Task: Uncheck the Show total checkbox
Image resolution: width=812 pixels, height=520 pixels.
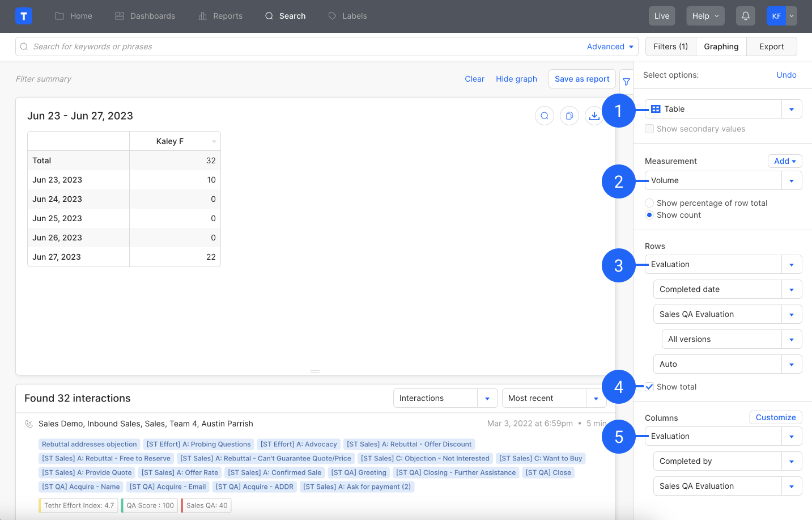Action: [x=649, y=387]
